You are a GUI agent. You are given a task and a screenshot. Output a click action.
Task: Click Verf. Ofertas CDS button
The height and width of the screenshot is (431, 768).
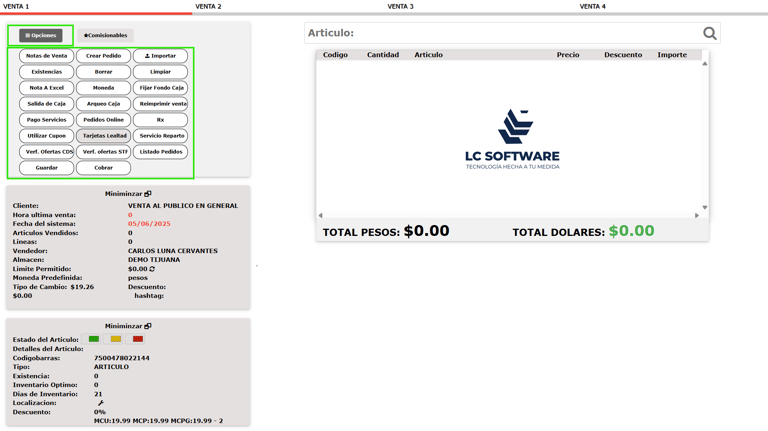[47, 152]
